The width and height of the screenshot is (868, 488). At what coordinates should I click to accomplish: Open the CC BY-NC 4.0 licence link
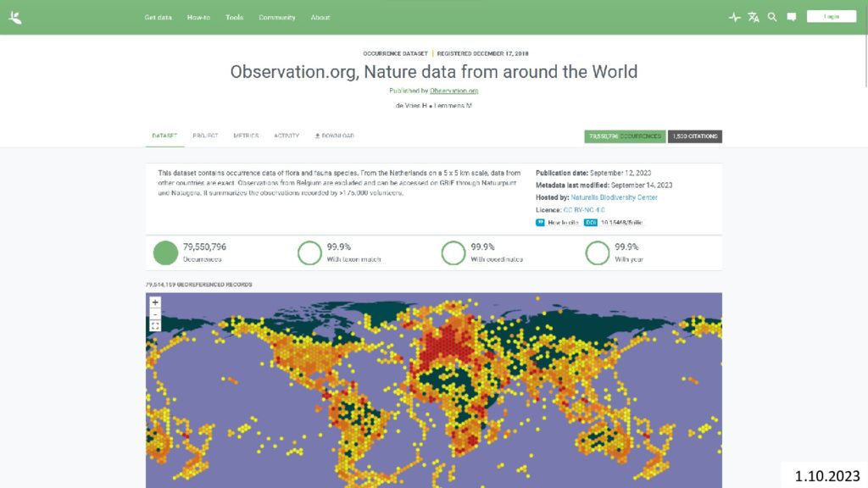[x=584, y=210]
